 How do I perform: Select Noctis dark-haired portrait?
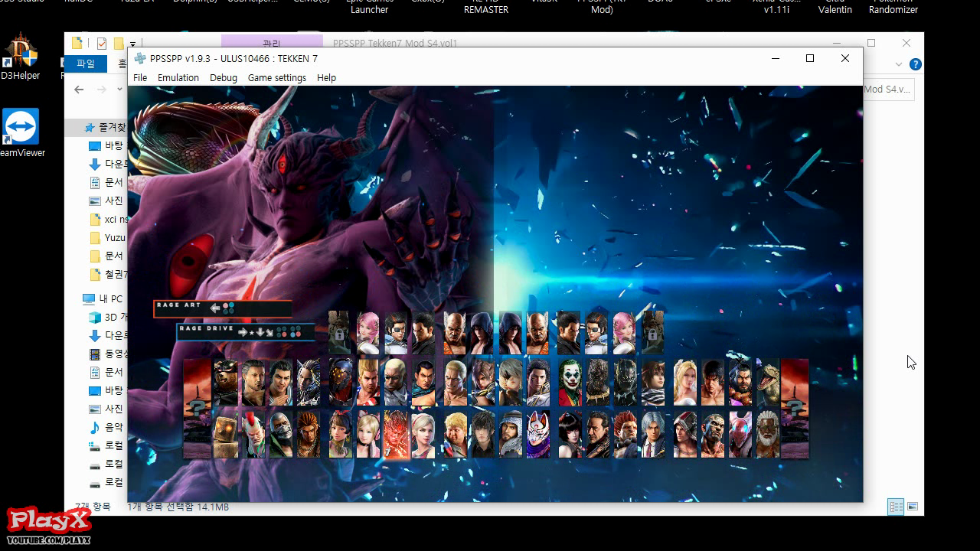pos(483,434)
